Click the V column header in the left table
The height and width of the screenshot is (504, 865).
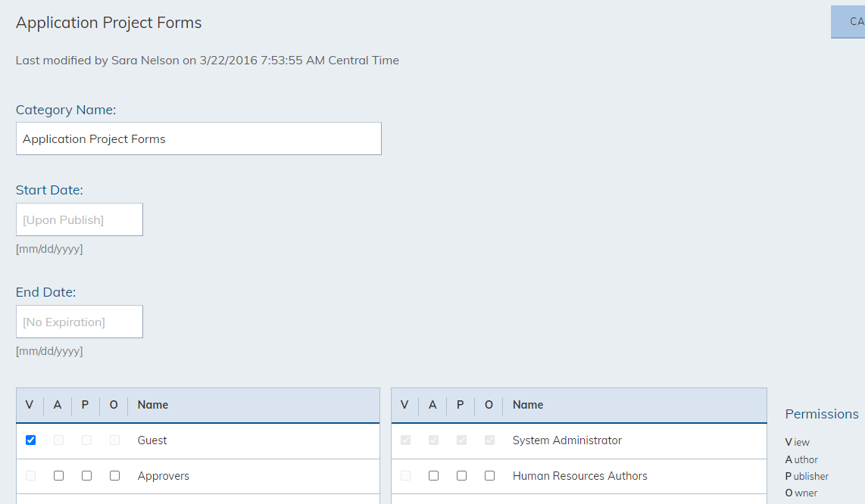pyautogui.click(x=30, y=405)
